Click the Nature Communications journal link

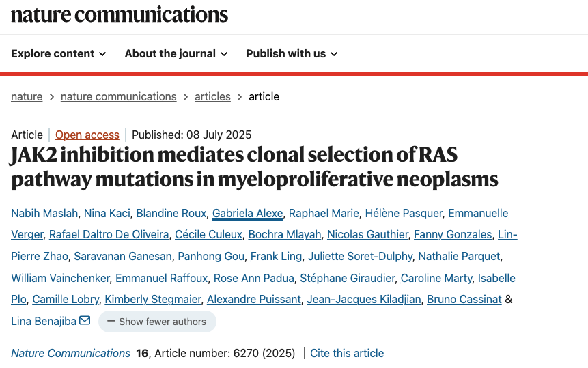70,353
